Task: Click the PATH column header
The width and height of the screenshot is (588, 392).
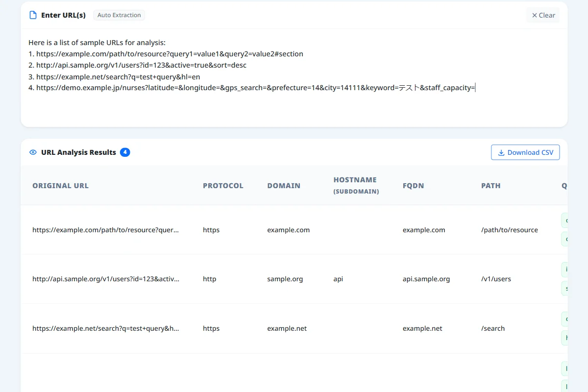Action: (491, 186)
